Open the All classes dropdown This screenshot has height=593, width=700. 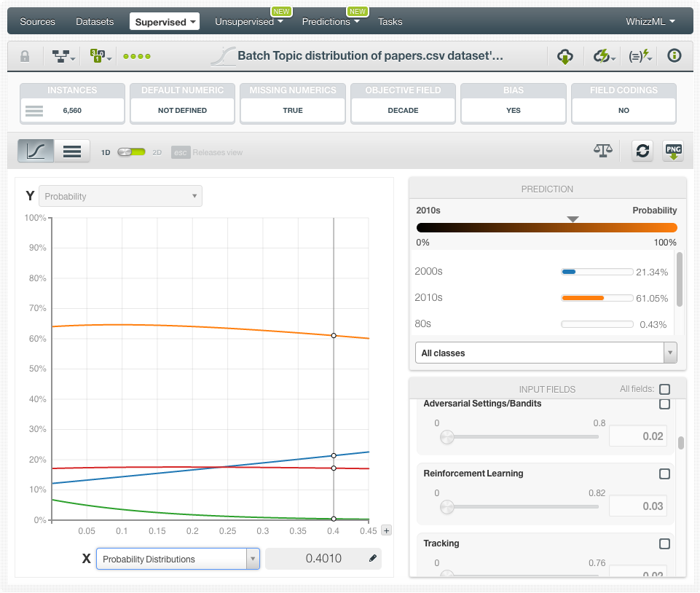[546, 353]
